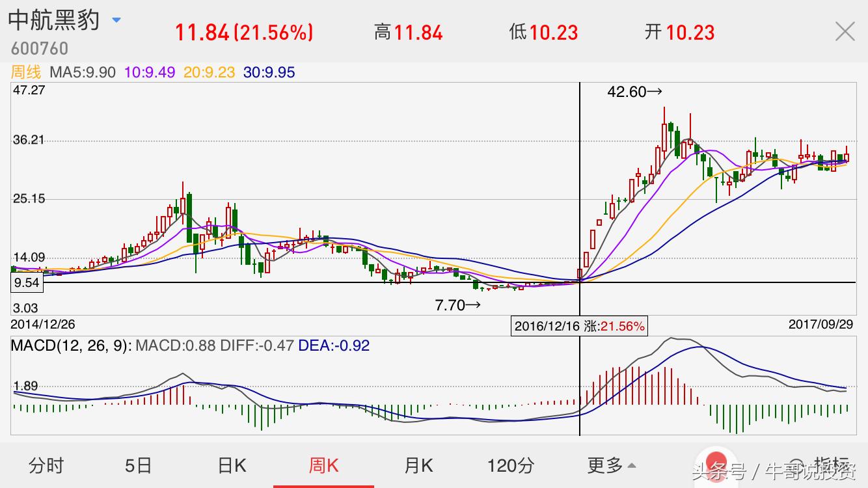Click the 14.09 price axis label
Viewport: 868px width, 488px height.
[x=29, y=257]
